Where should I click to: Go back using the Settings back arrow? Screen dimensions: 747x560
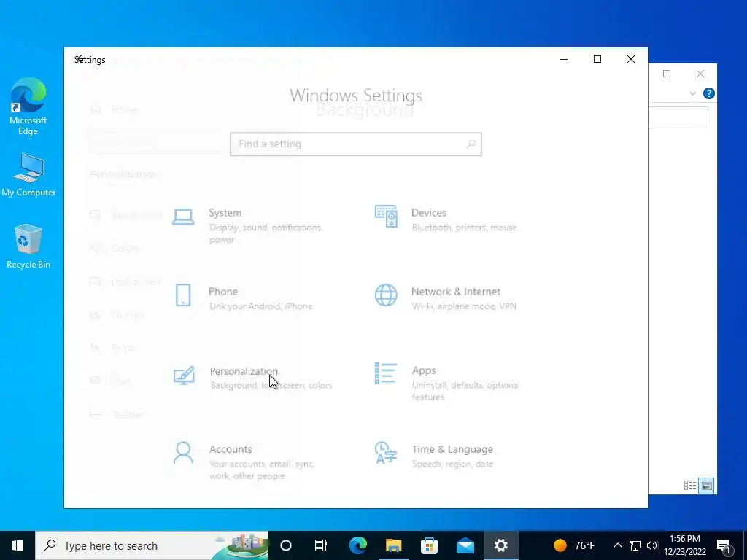pyautogui.click(x=80, y=58)
